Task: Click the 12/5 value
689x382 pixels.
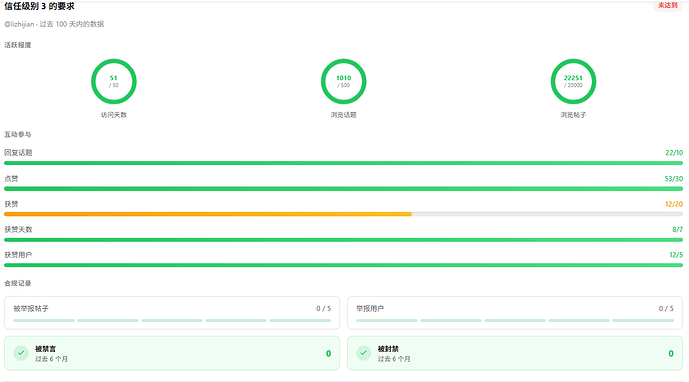Action: (676, 255)
